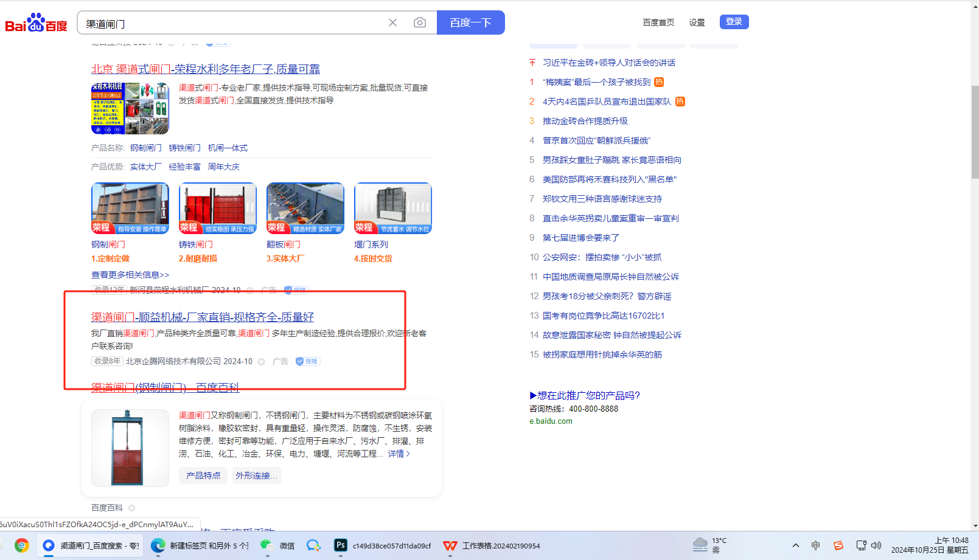This screenshot has height=560, width=979.
Task: Open the 渠道闸门-顺益机械-厂家直销 ad title
Action: [203, 317]
